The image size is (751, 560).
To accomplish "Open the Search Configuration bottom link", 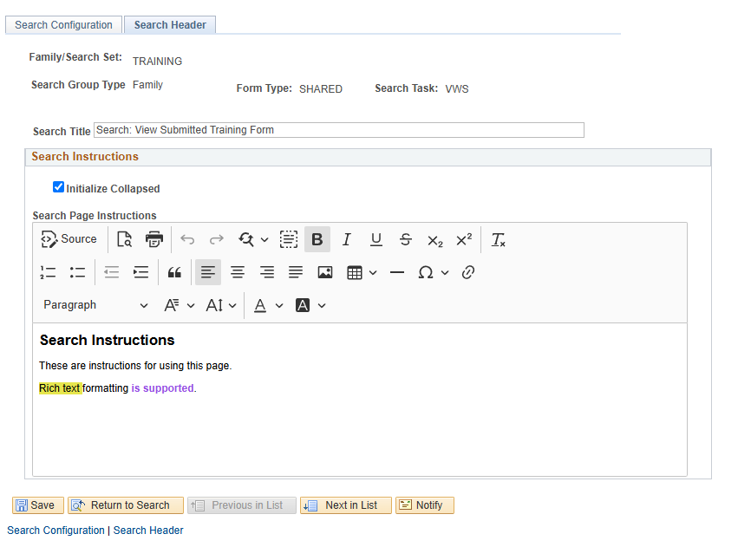I will (x=56, y=531).
